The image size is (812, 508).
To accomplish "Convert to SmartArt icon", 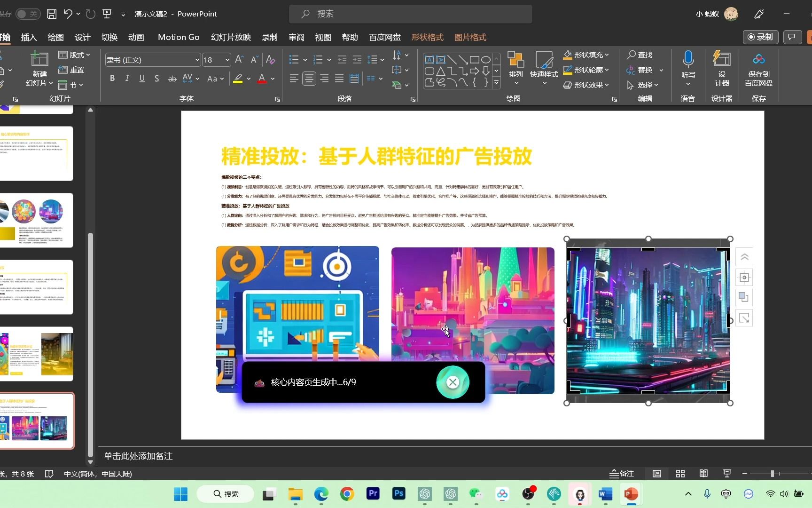I will [400, 85].
